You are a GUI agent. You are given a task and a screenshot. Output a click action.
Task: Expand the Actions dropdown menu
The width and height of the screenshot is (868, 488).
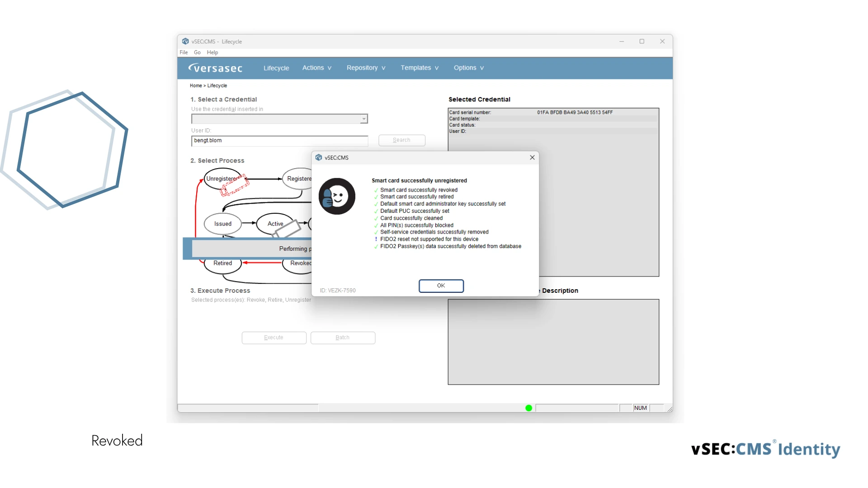tap(317, 68)
